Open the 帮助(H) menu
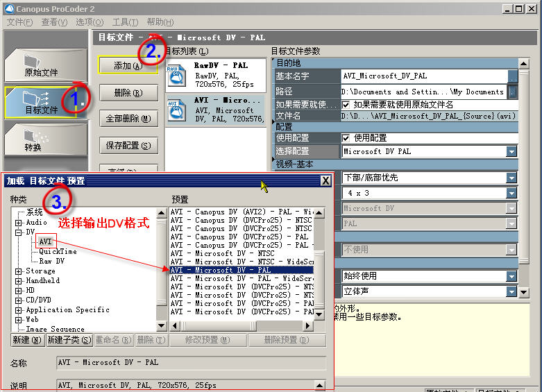 coord(160,22)
